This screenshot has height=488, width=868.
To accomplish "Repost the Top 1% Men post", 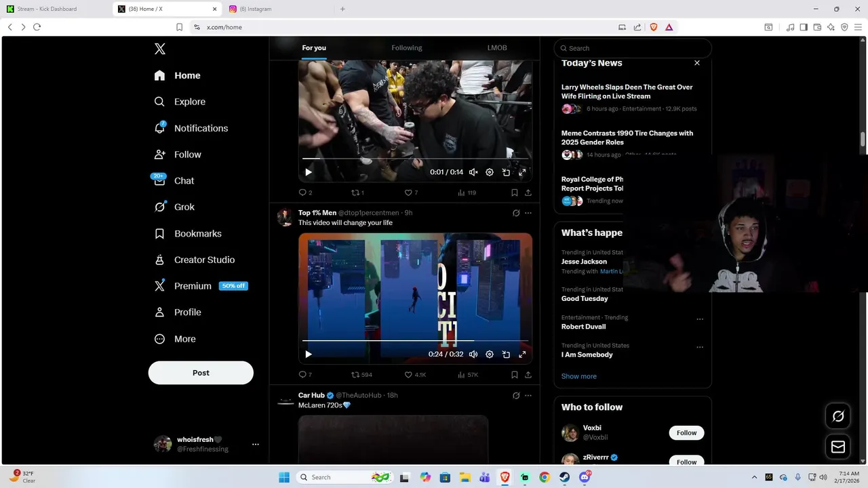I will (361, 374).
